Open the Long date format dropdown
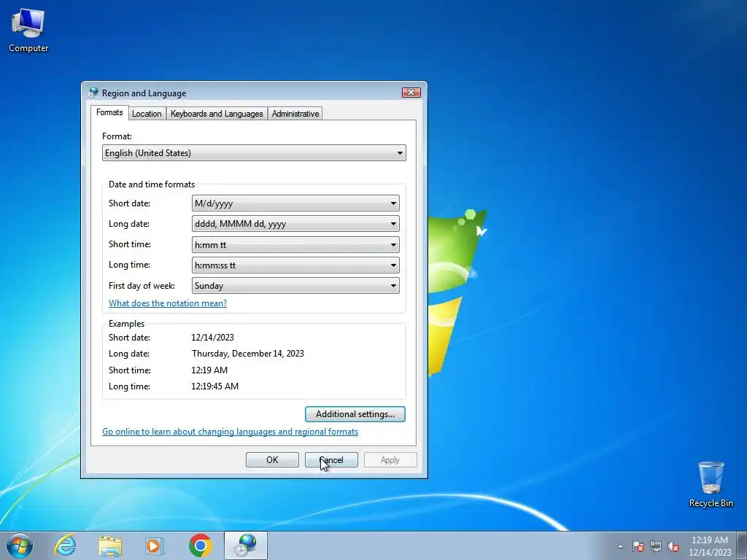The width and height of the screenshot is (747, 560). click(x=295, y=224)
